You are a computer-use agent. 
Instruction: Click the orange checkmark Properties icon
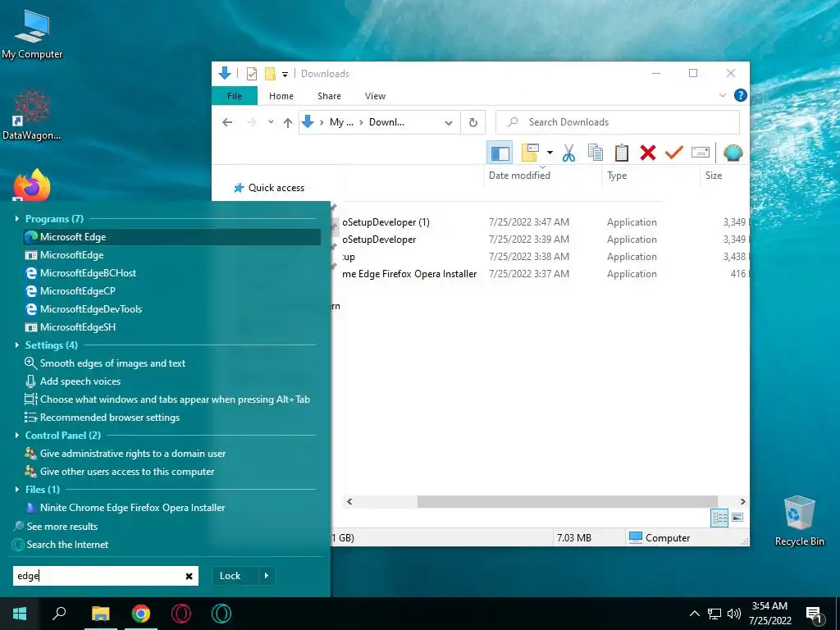(674, 153)
